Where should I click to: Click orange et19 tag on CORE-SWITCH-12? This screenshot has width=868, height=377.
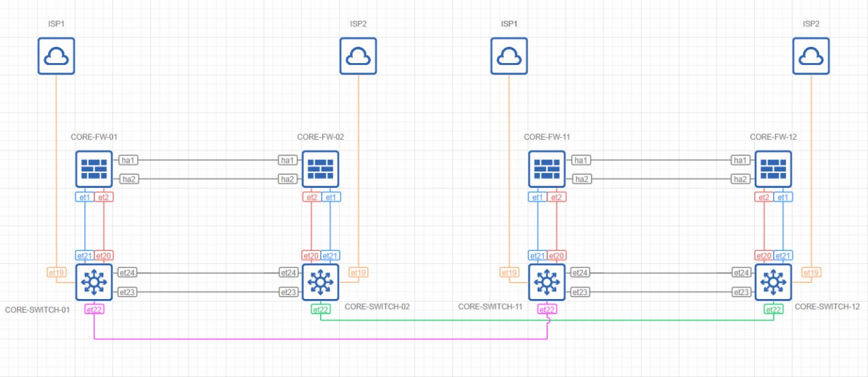812,273
